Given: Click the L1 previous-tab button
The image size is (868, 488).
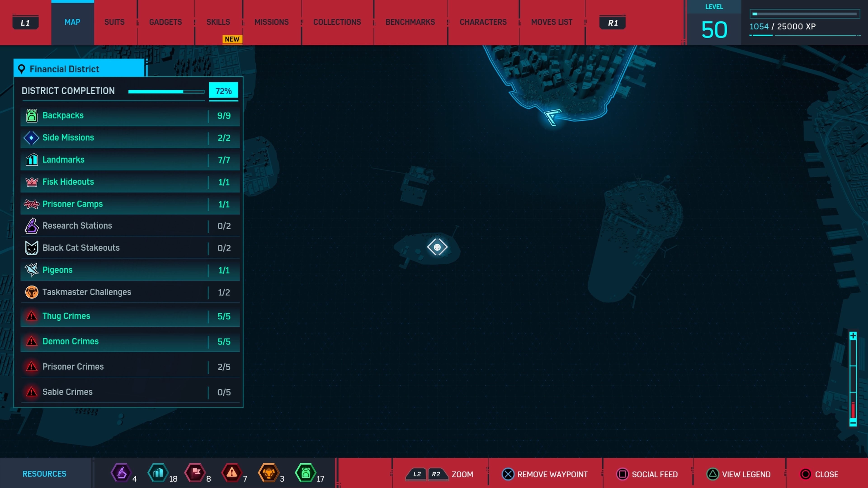Looking at the screenshot, I should (x=25, y=23).
